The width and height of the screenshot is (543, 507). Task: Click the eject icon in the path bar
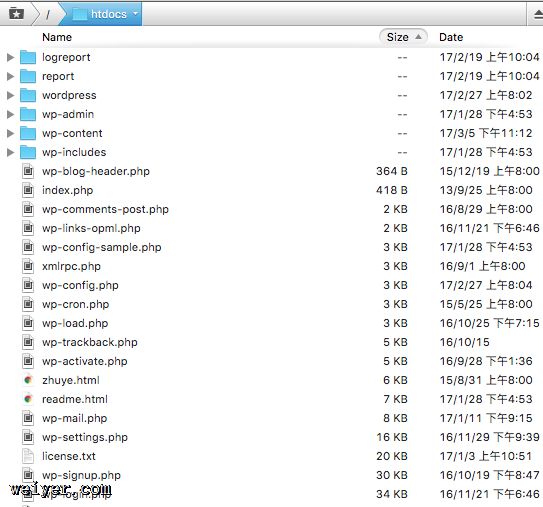[x=538, y=15]
